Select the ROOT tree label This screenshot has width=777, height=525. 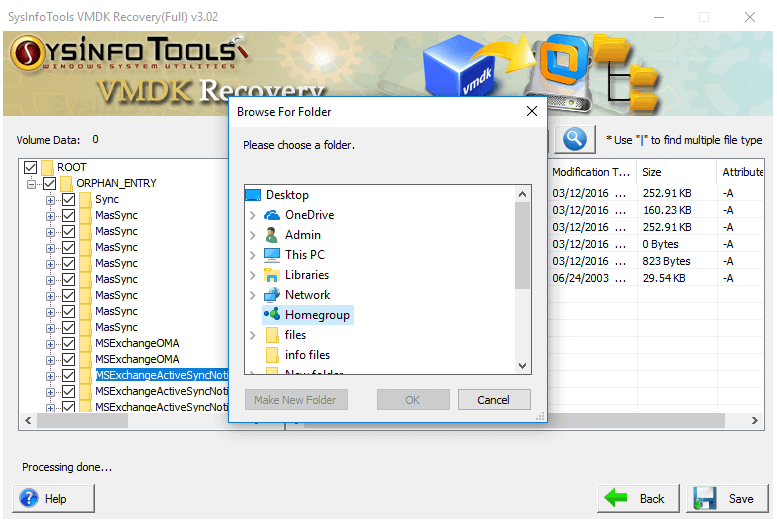pos(72,167)
